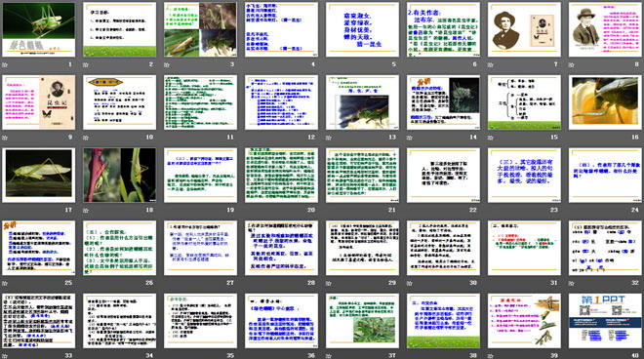Click the animation star icon under slide 1

pos(5,64)
